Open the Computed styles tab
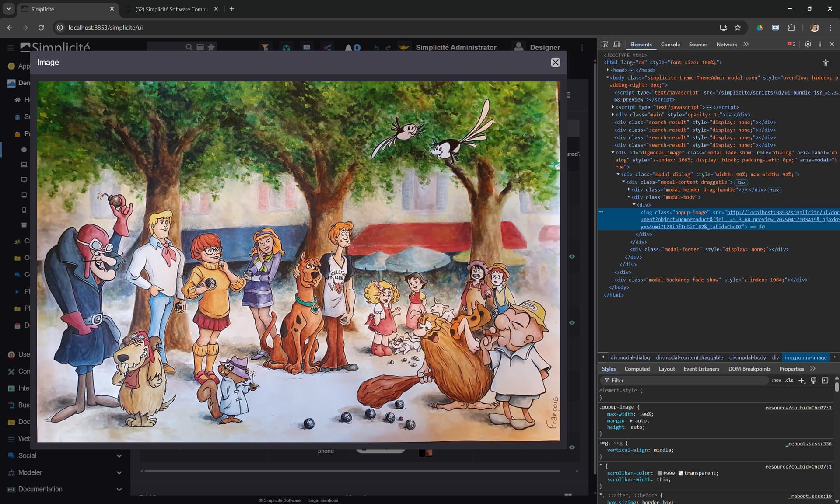Screen dimensions: 840x504 point(637,369)
